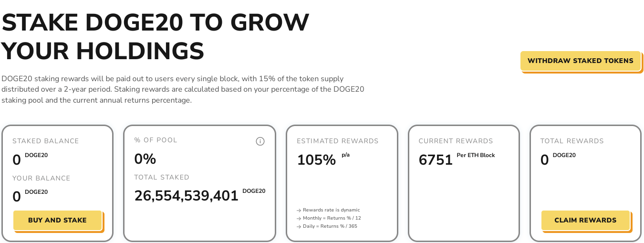This screenshot has height=243, width=644.
Task: Click the Buy and Stake button
Action: 57,220
